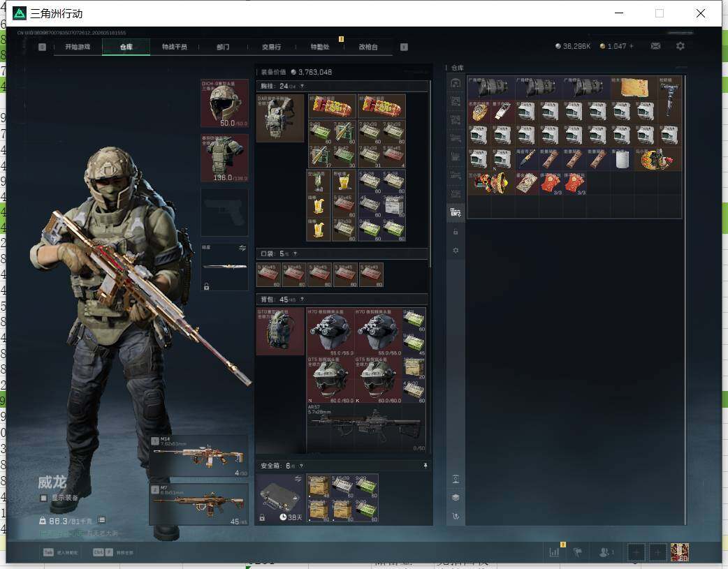The height and width of the screenshot is (569, 728).
Task: Select the equipped chest rig item
Action: [280, 118]
